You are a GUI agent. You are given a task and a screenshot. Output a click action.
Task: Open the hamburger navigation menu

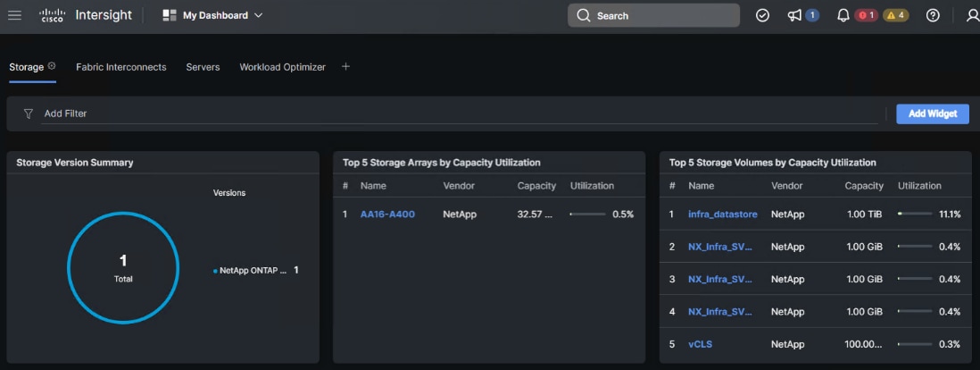pos(14,15)
